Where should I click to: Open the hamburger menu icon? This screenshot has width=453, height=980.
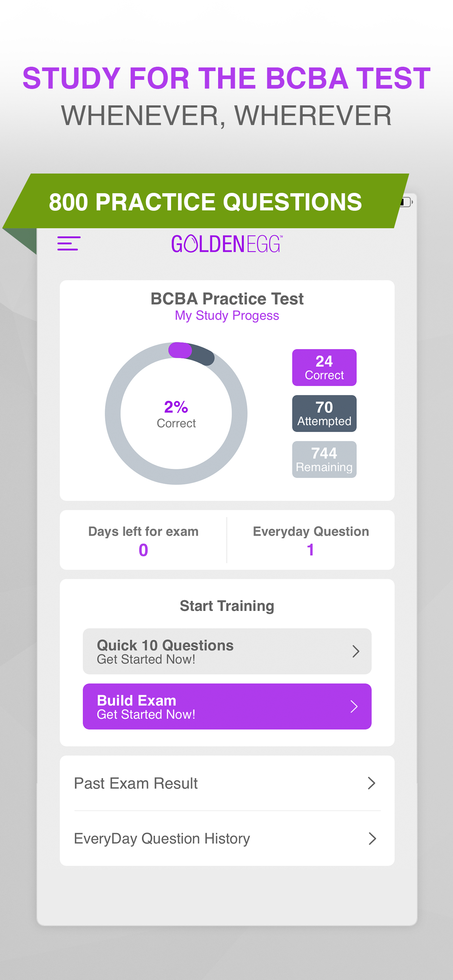(x=69, y=244)
